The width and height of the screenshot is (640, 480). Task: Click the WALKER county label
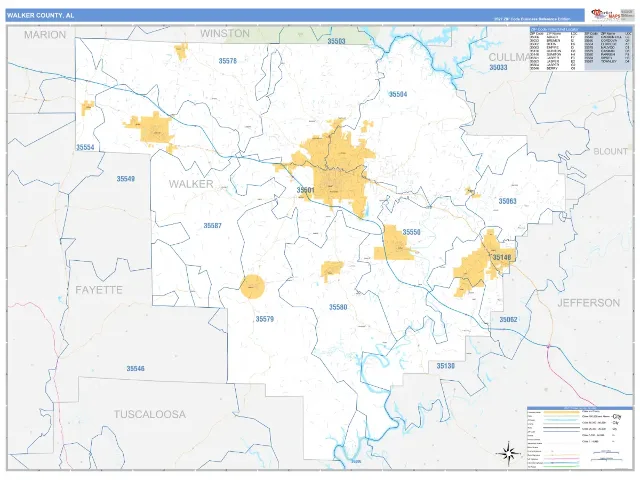tap(191, 184)
